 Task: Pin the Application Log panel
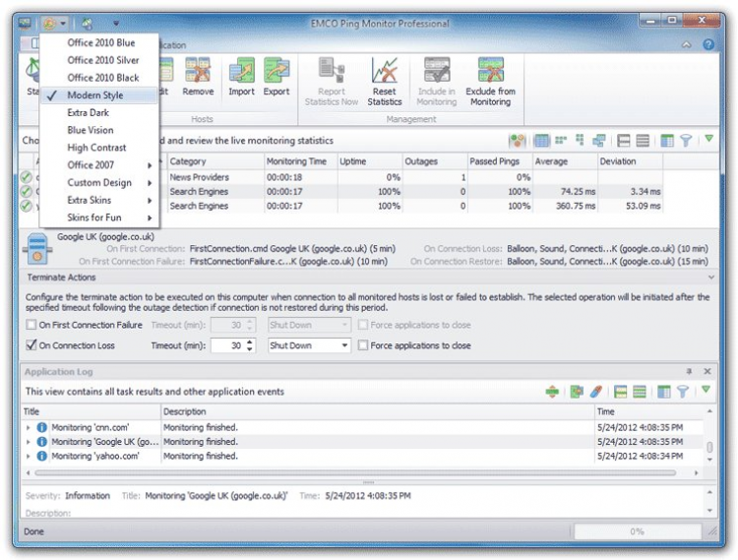point(689,371)
